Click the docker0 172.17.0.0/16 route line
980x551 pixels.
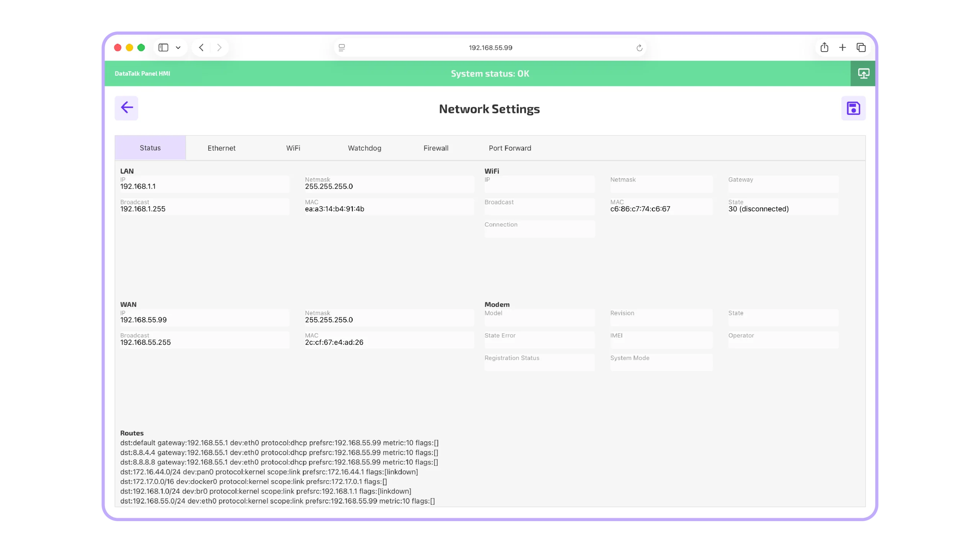pyautogui.click(x=253, y=481)
